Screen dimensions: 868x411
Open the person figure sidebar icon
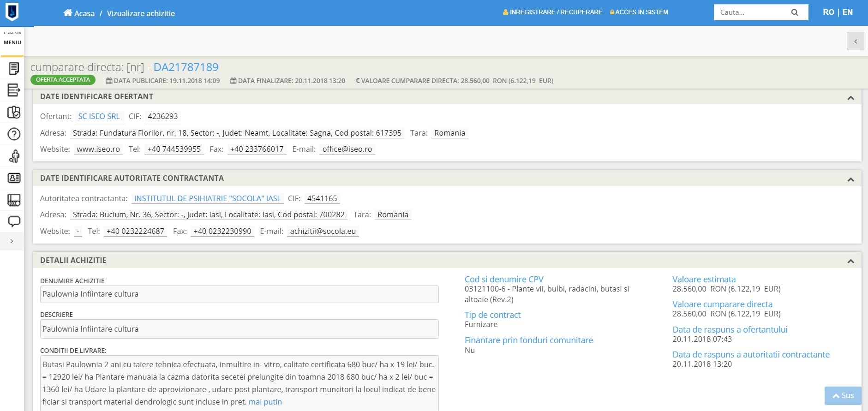(x=14, y=156)
